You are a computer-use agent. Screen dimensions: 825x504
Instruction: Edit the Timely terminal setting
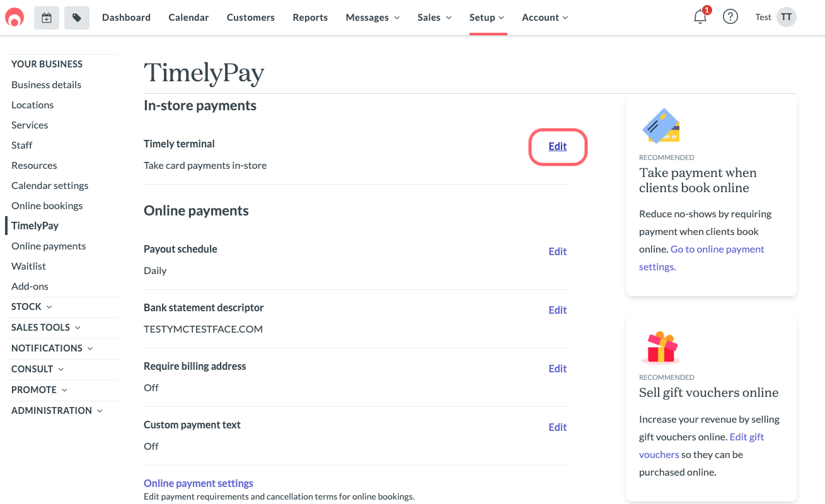[558, 146]
